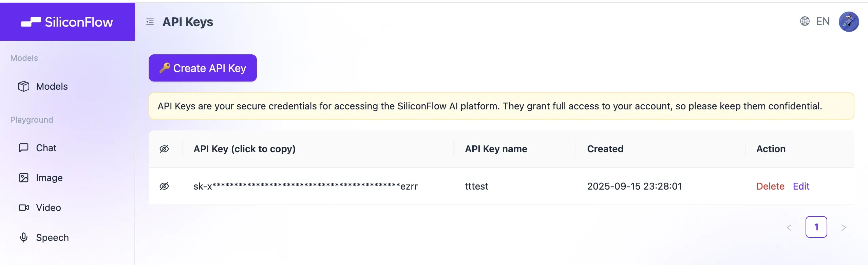Click the Video camera icon
The height and width of the screenshot is (265, 868).
[x=24, y=208]
